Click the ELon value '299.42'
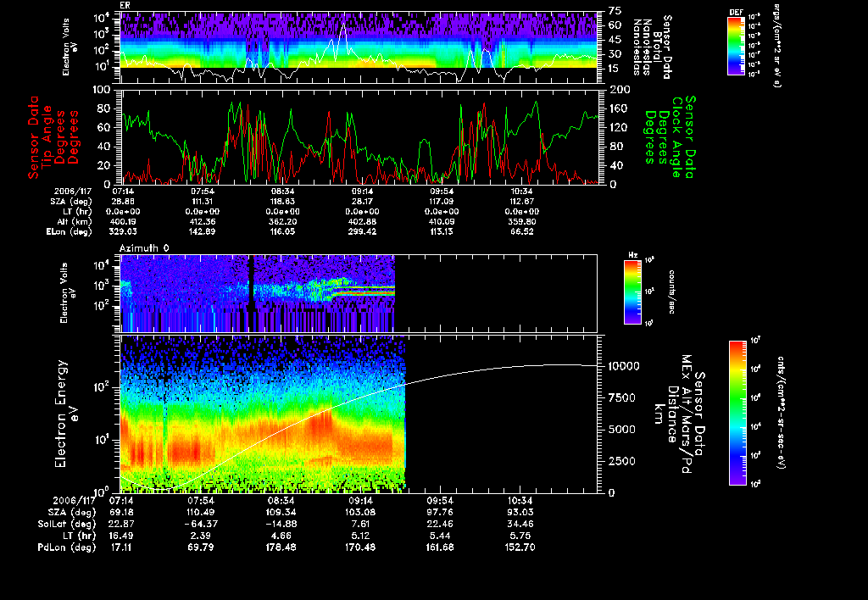This screenshot has width=868, height=600. point(361,231)
